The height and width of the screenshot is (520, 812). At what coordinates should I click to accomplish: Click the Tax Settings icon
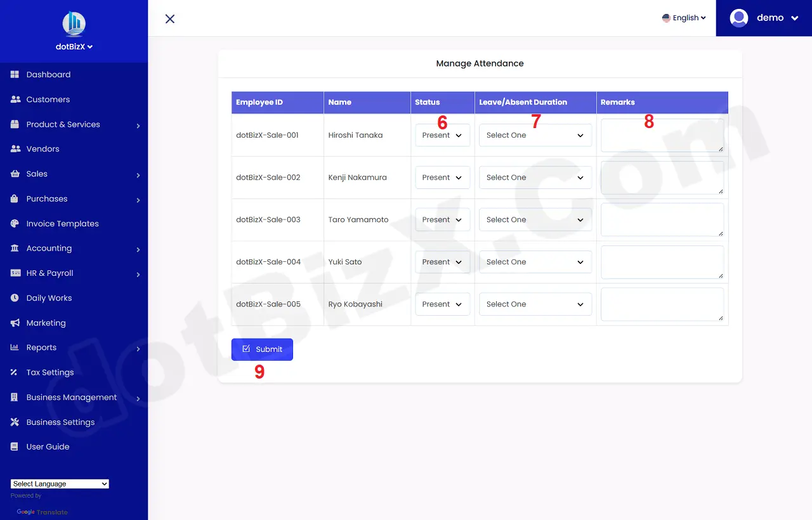[15, 372]
